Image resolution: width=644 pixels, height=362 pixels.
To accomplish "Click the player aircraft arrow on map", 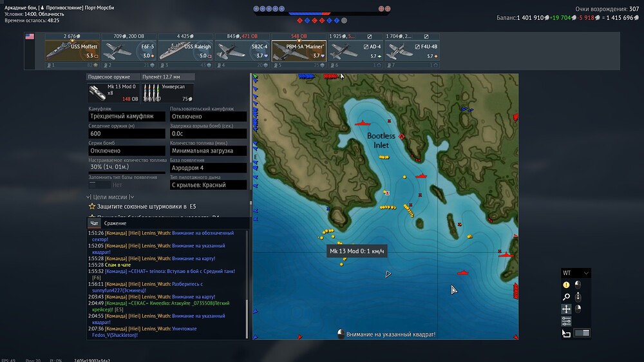I will [388, 274].
